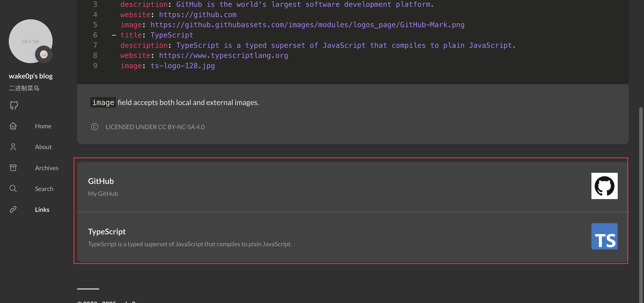The image size is (644, 303).
Task: Click the My GitHub description text
Action: 103,194
